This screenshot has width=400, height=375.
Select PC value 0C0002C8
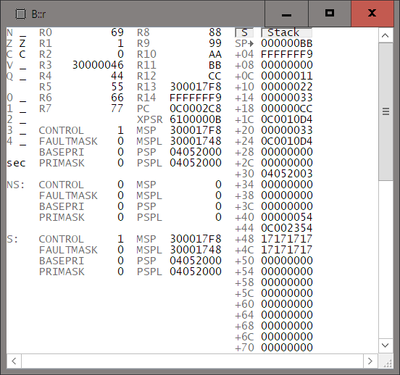click(196, 109)
